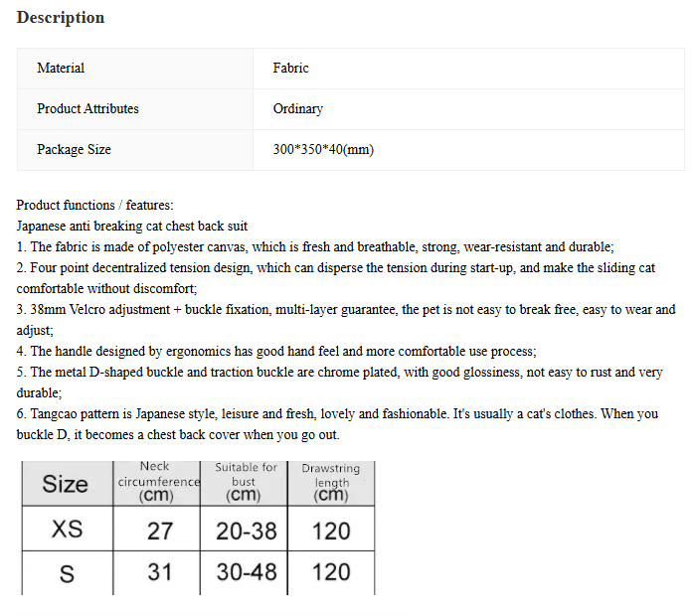Click feature 2 about four point tension design
This screenshot has height=616, width=692.
click(x=336, y=278)
